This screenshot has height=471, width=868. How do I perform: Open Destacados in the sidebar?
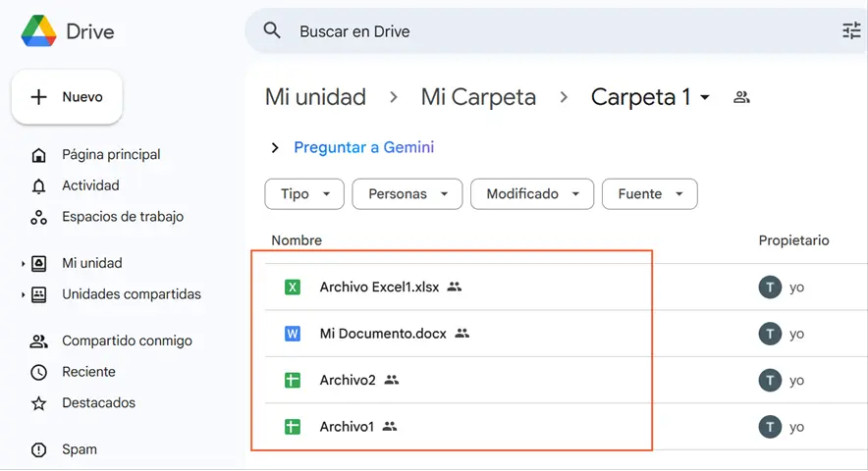click(x=98, y=403)
